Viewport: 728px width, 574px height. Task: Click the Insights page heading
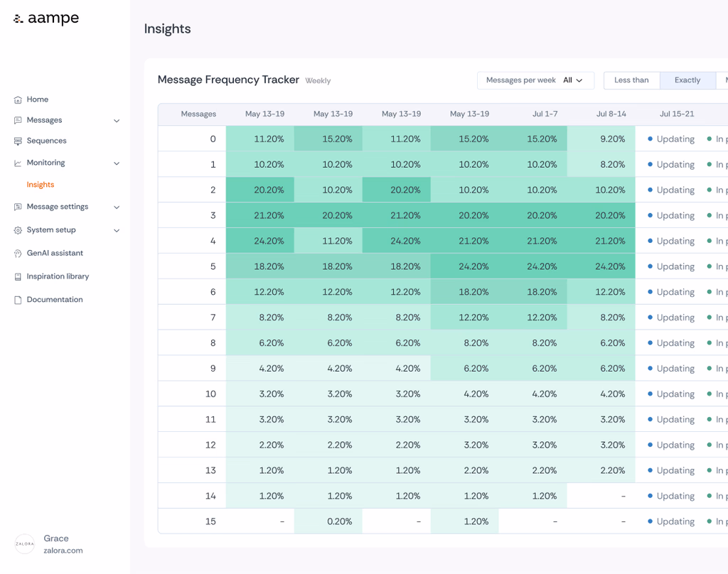[168, 28]
